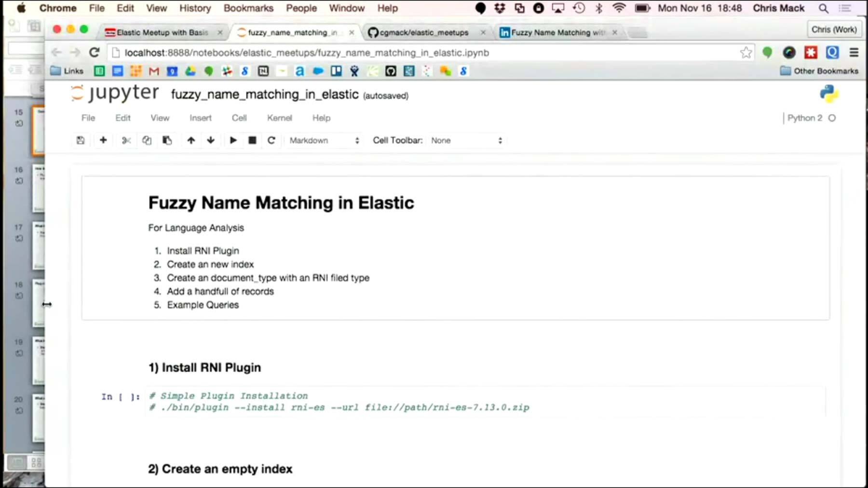868x488 pixels.
Task: Click the blue Q extension icon
Action: click(832, 53)
